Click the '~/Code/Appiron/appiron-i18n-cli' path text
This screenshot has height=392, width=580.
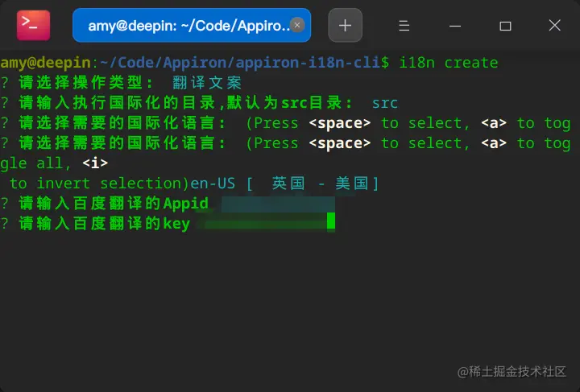[x=240, y=63]
